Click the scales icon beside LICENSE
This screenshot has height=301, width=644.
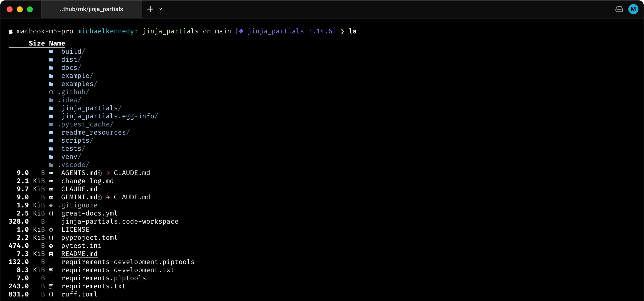point(51,230)
